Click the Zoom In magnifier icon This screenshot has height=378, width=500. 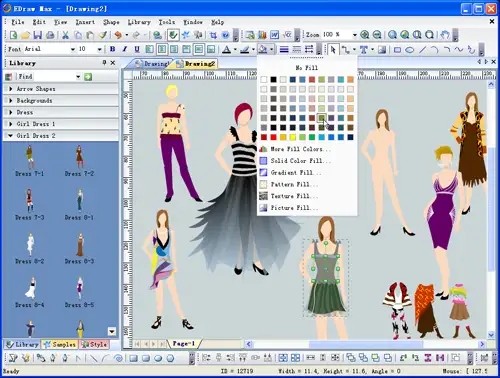click(x=365, y=35)
